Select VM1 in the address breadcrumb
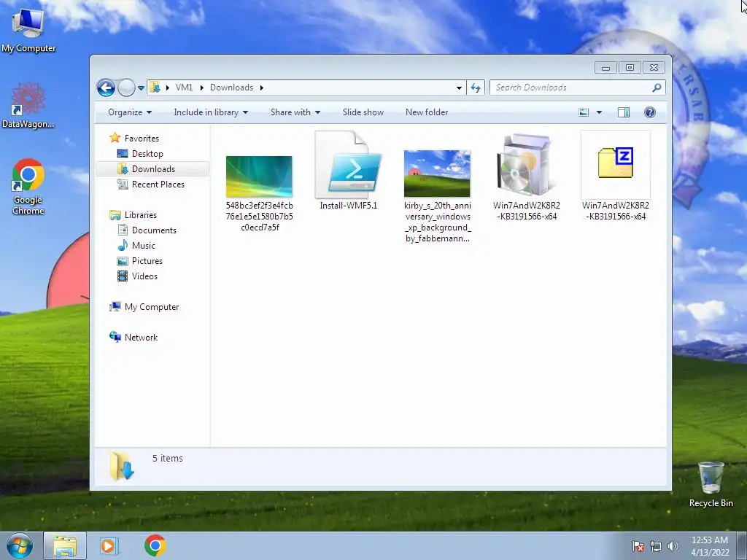 click(x=184, y=87)
